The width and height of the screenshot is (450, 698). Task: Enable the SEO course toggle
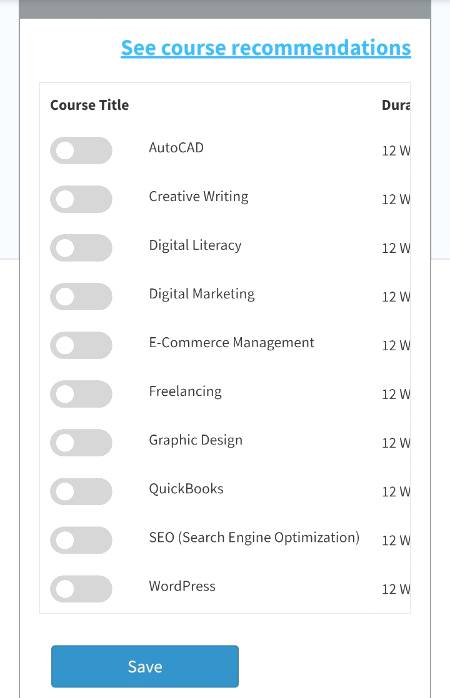pyautogui.click(x=81, y=540)
